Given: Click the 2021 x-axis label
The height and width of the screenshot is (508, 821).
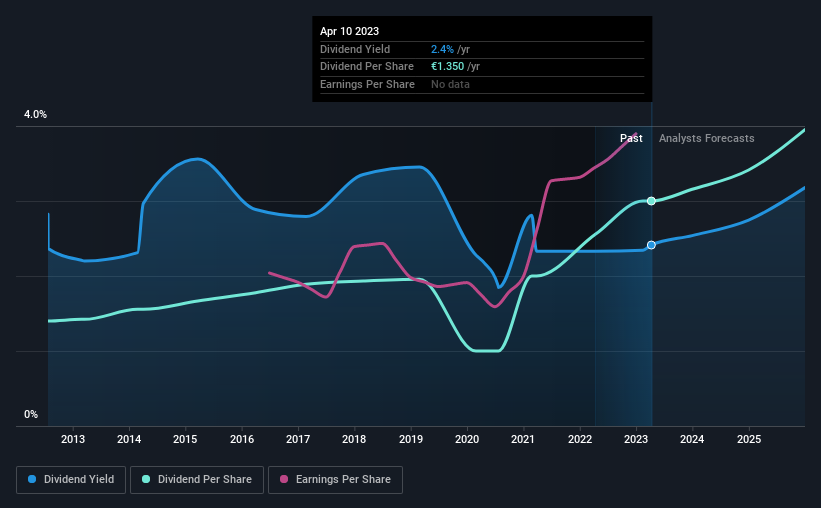Looking at the screenshot, I should coord(523,439).
